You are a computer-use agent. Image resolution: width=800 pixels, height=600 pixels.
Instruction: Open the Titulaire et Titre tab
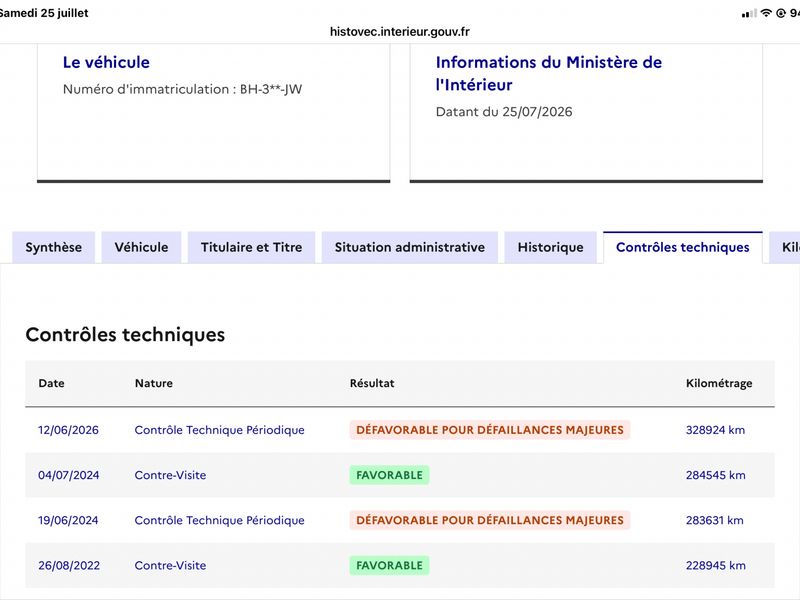coord(252,247)
